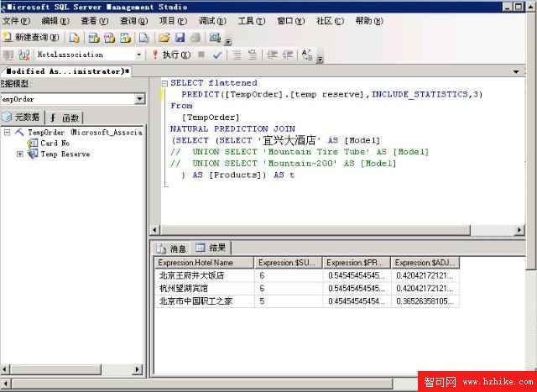Click the query editor horizontal scrollbar
The image size is (537, 392).
point(315,230)
